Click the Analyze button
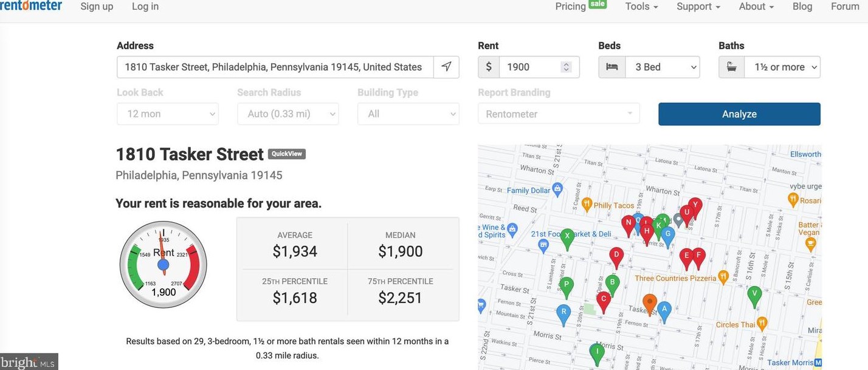The height and width of the screenshot is (370, 868). pyautogui.click(x=739, y=114)
